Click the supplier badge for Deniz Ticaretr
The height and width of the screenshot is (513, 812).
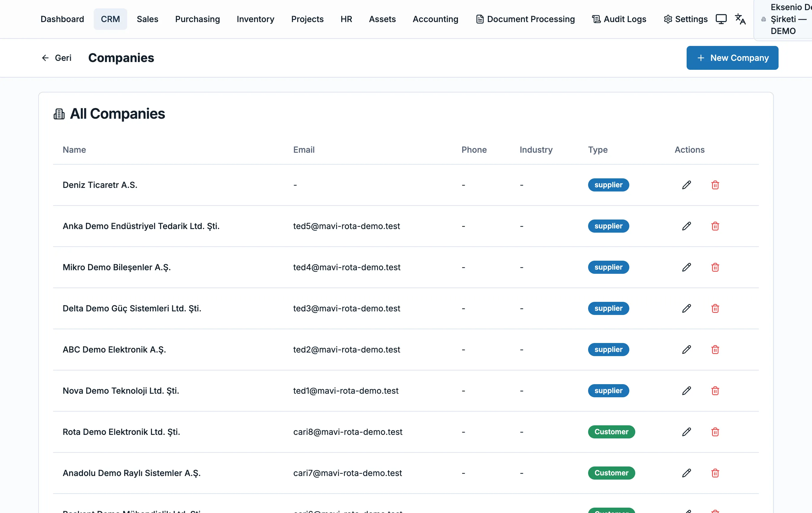[x=608, y=185]
